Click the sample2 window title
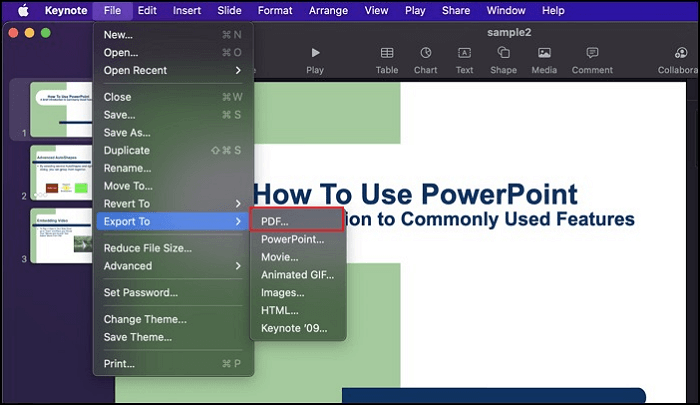Screen dimensions: 700x405 point(509,32)
